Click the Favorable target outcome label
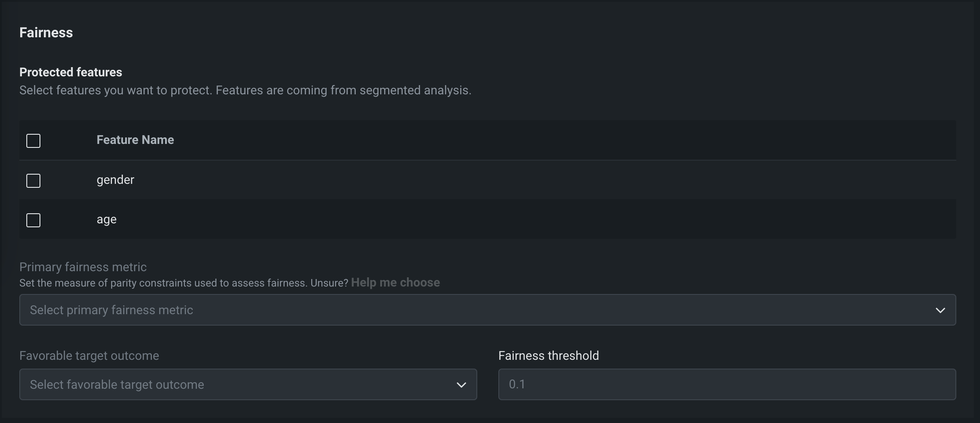 pyautogui.click(x=89, y=355)
